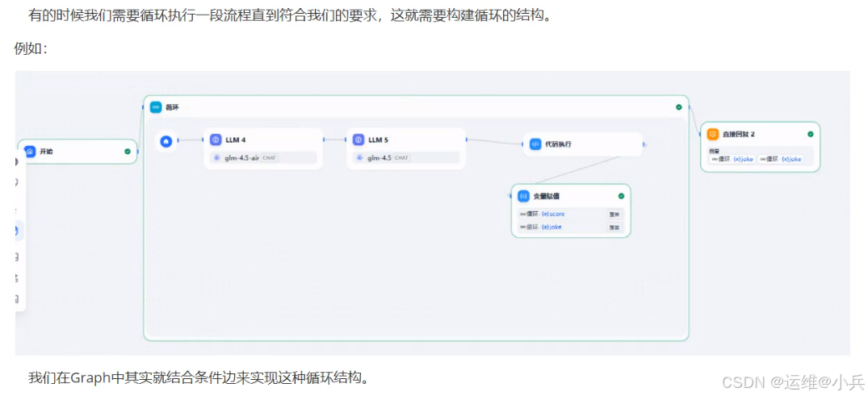Click the output handle of 开始 node
The image size is (868, 396).
tap(137, 151)
